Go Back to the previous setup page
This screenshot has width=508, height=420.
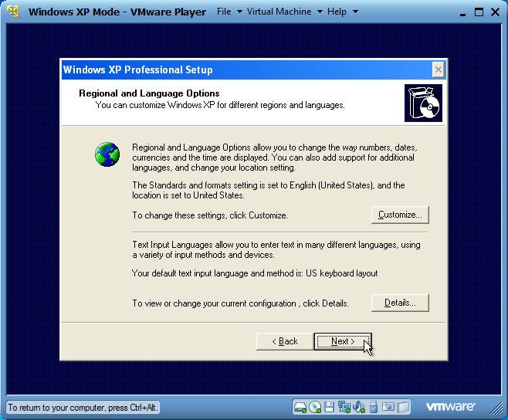285,341
